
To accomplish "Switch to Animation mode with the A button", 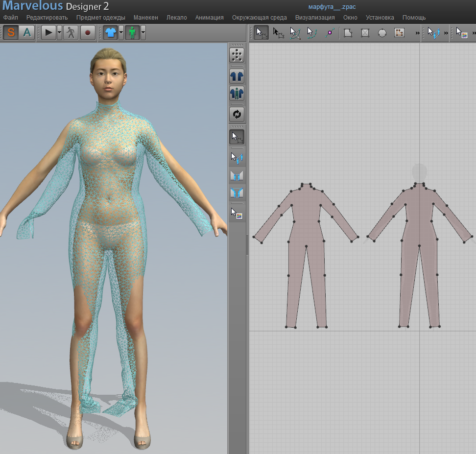I will coord(27,33).
